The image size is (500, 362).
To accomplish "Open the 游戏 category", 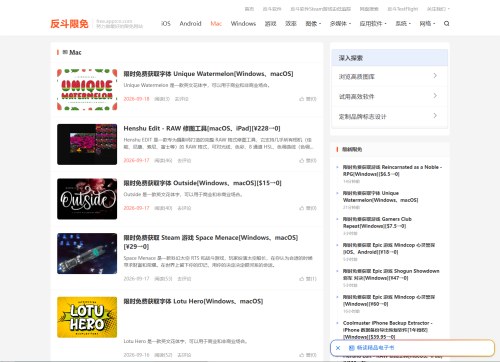I will point(270,24).
